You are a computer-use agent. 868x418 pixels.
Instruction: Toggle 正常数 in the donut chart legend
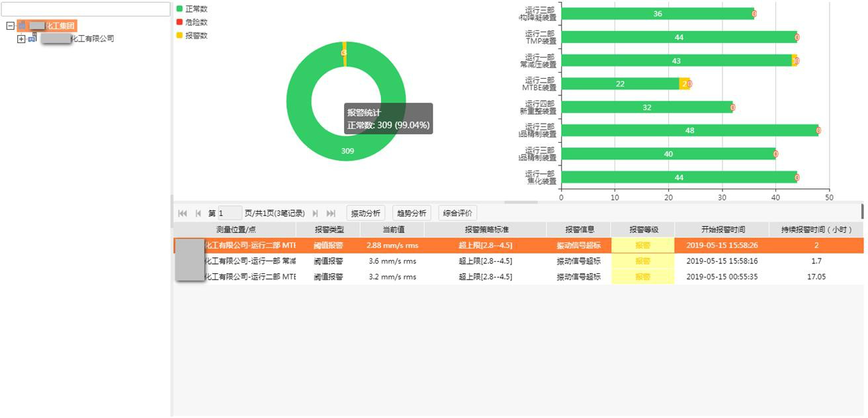tap(191, 8)
